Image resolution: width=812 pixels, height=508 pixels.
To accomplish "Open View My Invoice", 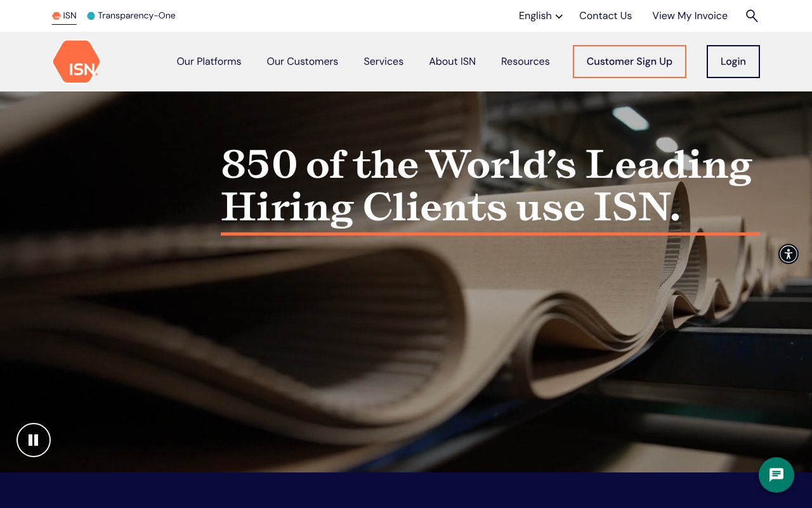I will [x=690, y=16].
